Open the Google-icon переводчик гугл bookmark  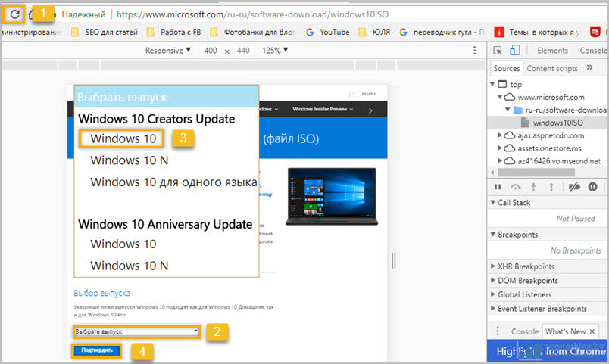coord(442,33)
